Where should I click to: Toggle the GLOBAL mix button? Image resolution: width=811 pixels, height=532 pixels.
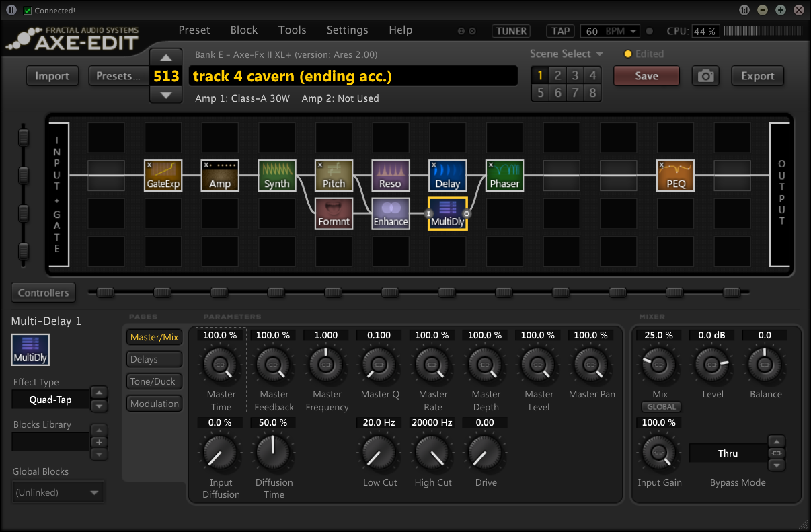[660, 407]
